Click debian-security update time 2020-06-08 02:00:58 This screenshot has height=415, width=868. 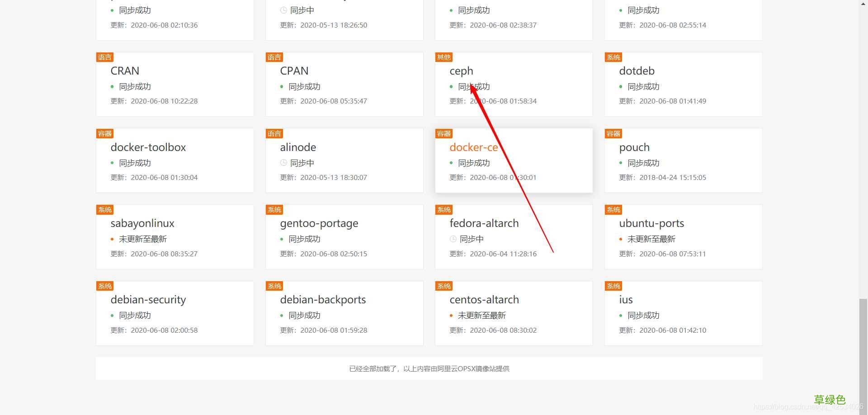click(164, 330)
